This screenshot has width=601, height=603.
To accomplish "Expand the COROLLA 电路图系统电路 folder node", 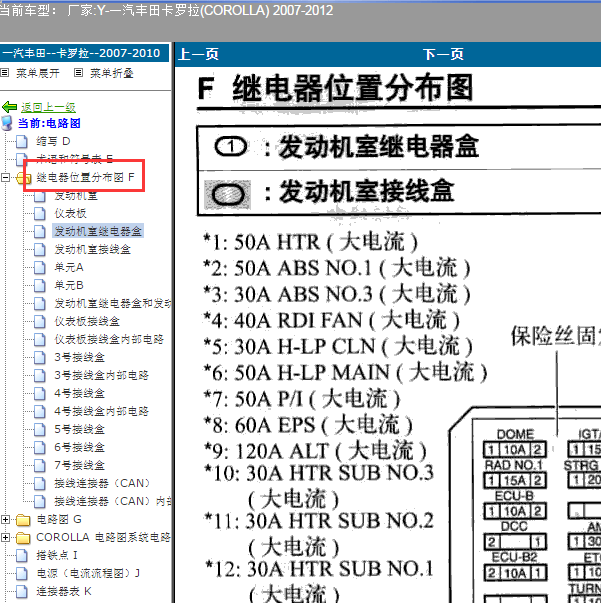I will (x=5, y=537).
